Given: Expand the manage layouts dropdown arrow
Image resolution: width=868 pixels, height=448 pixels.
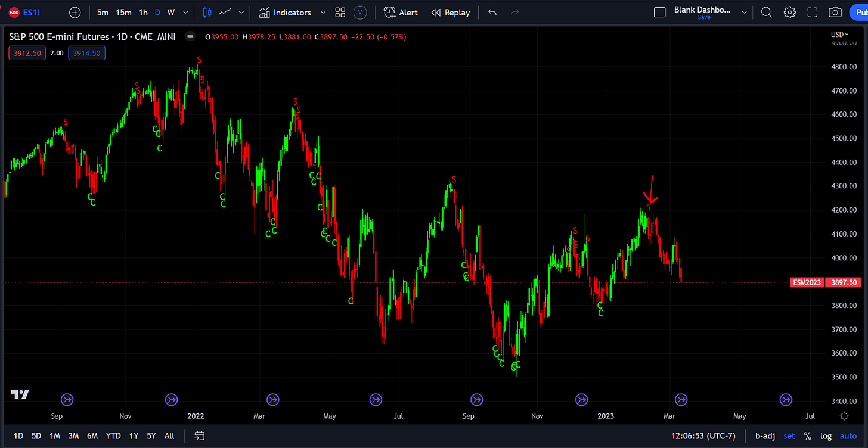Looking at the screenshot, I should coord(744,12).
